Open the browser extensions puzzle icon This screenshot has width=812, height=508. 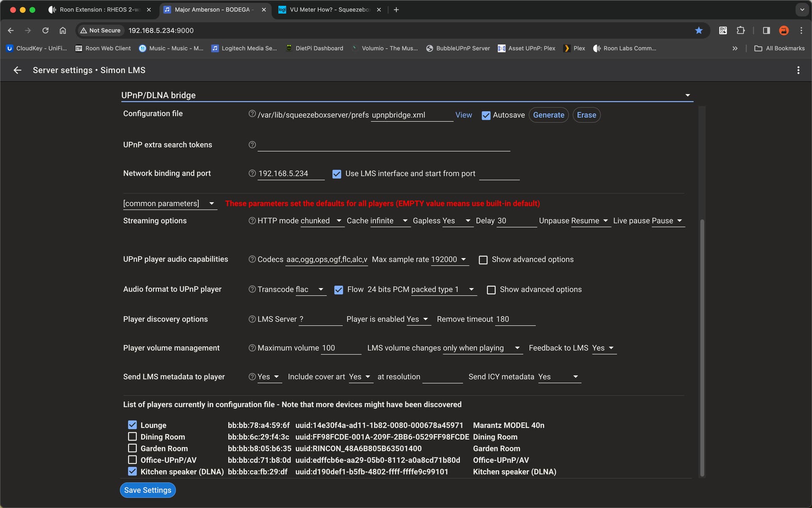741,30
